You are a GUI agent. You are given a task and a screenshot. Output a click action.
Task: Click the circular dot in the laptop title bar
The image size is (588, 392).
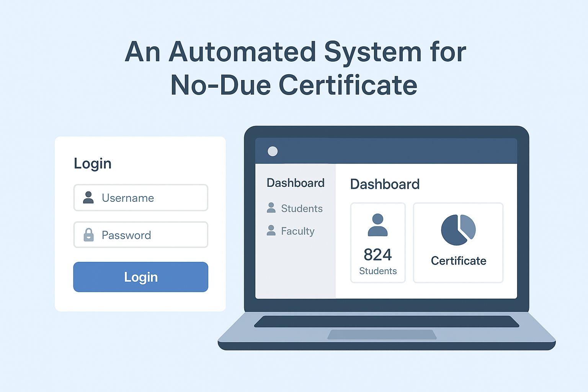point(272,151)
